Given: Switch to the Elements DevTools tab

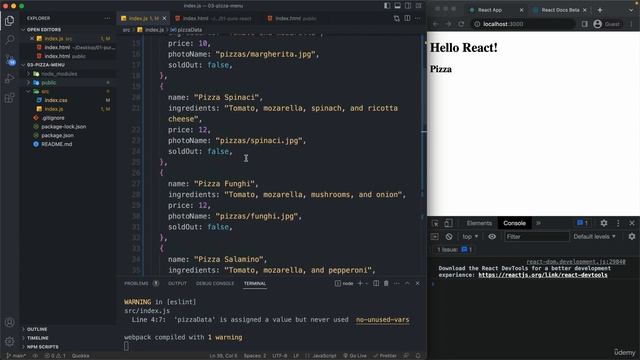Looking at the screenshot, I should click(479, 223).
